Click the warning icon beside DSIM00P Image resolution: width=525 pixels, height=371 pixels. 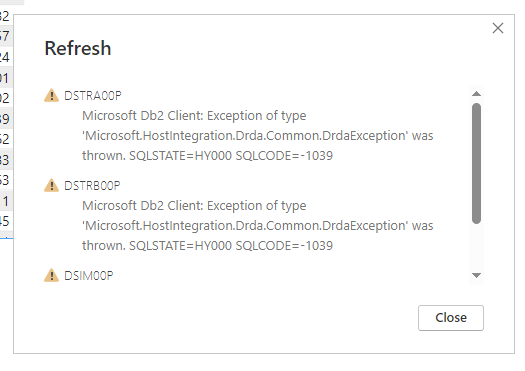pyautogui.click(x=51, y=275)
